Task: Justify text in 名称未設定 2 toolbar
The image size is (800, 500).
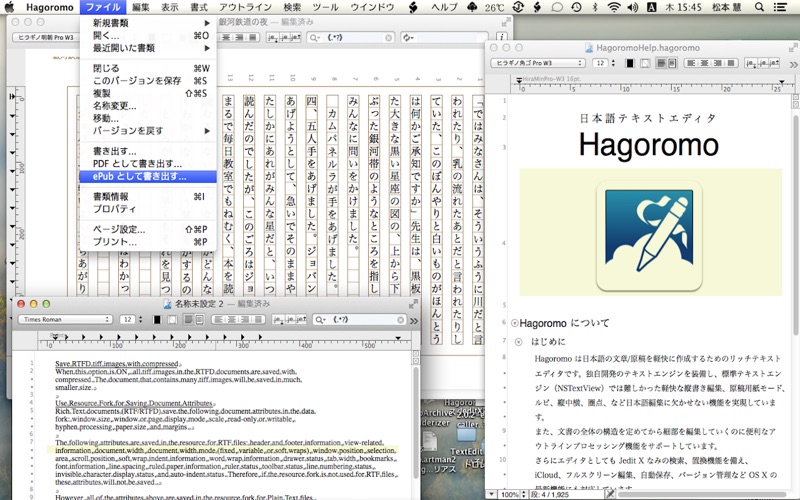Action: click(x=258, y=319)
